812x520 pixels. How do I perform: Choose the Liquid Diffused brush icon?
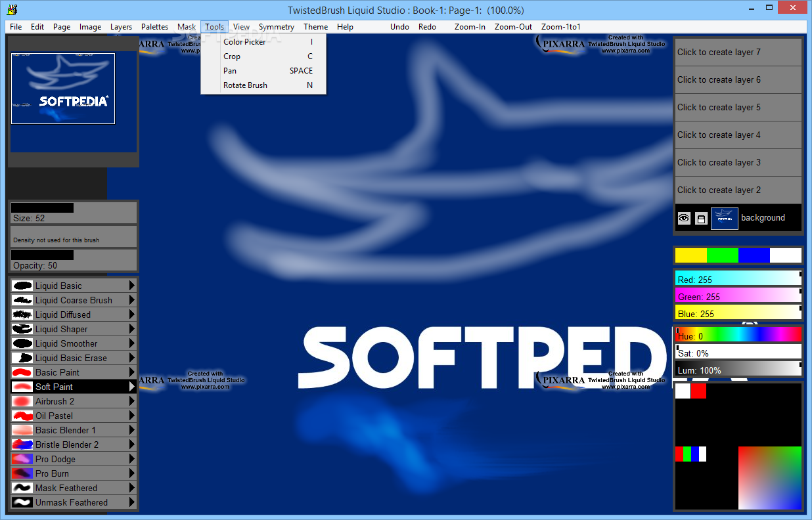click(x=22, y=314)
